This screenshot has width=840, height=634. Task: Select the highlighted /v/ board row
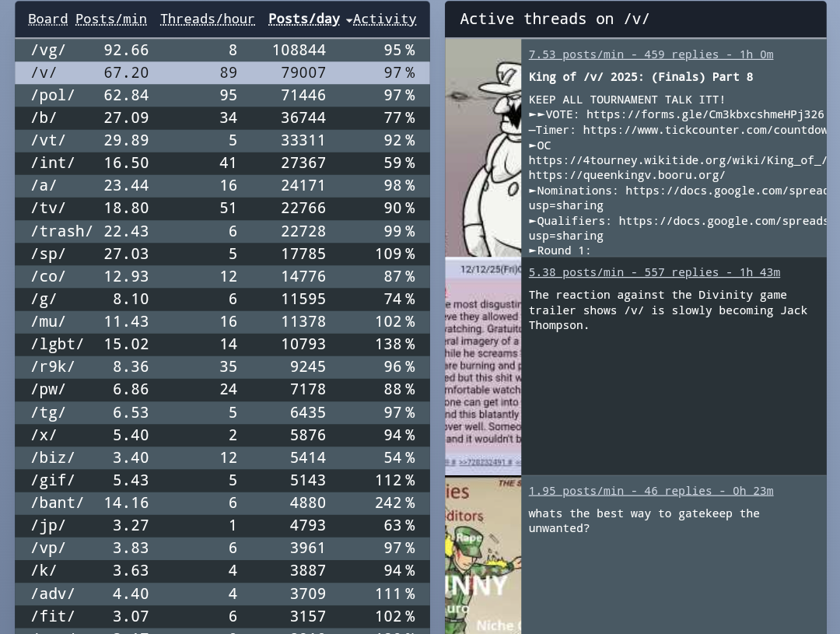click(x=222, y=72)
